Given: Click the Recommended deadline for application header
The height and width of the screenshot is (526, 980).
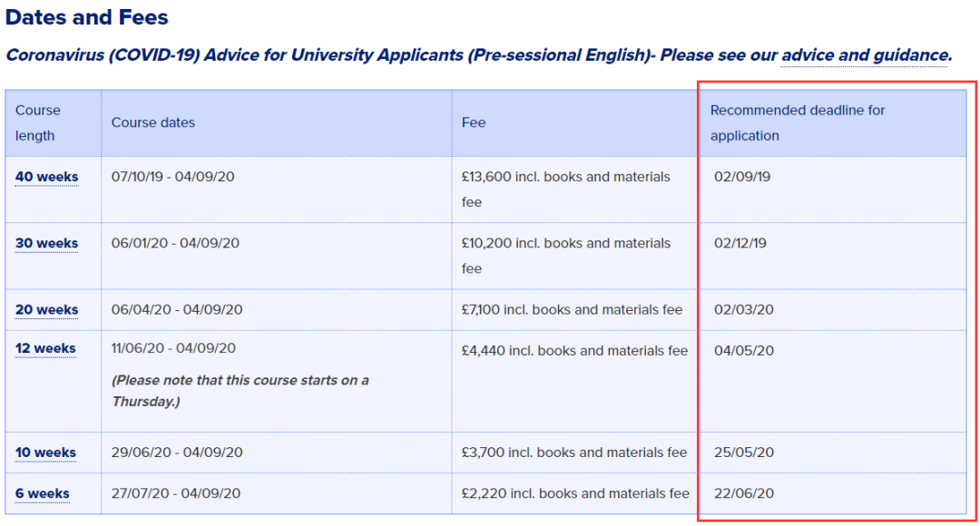Looking at the screenshot, I should tap(833, 123).
